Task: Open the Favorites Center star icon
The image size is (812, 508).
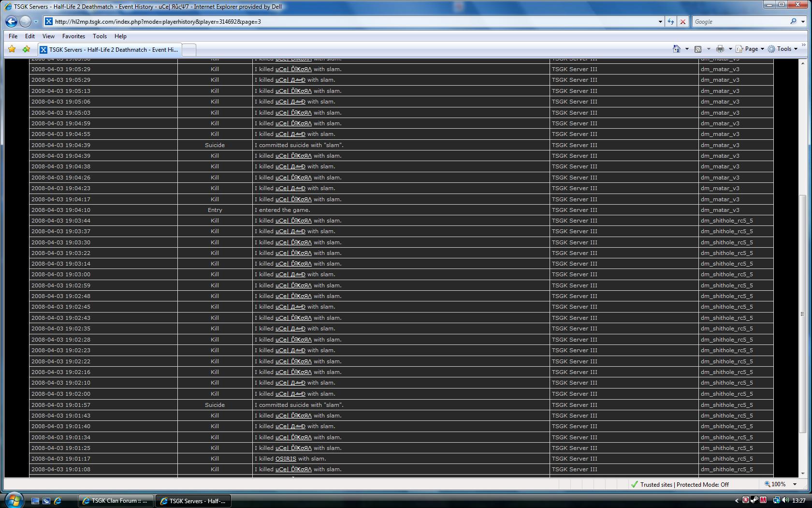Action: coord(12,49)
